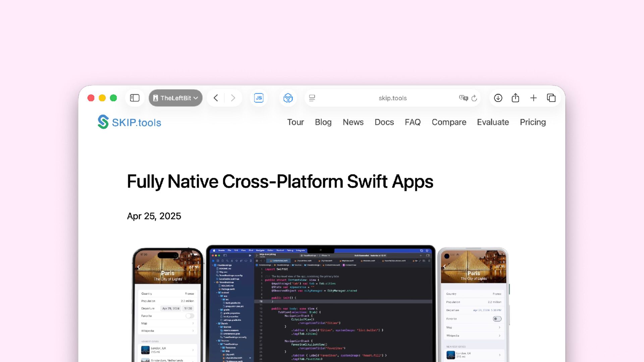Open the JS extension icon
The height and width of the screenshot is (362, 644).
pos(259,98)
